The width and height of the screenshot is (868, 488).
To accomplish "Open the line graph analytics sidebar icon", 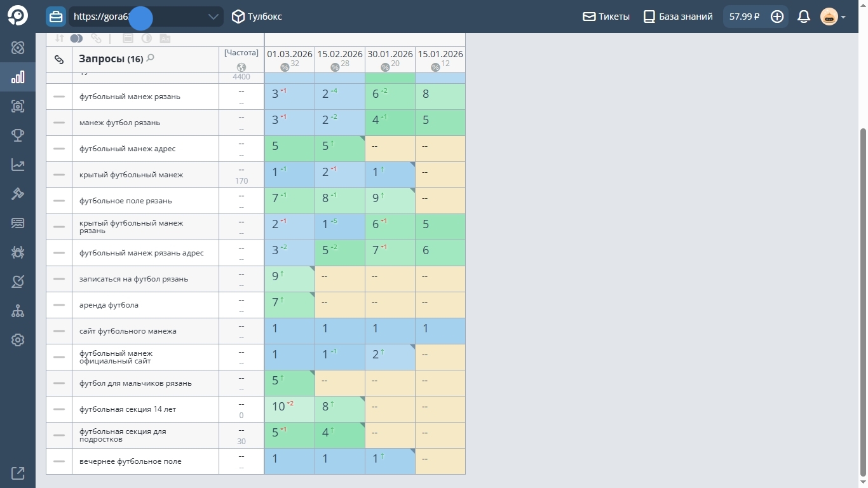I will coord(18,165).
